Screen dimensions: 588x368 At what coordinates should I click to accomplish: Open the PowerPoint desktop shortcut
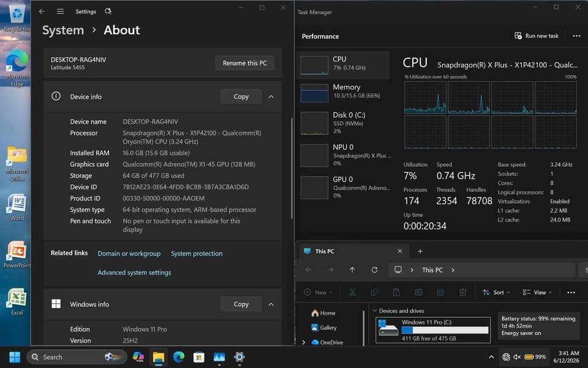[17, 255]
